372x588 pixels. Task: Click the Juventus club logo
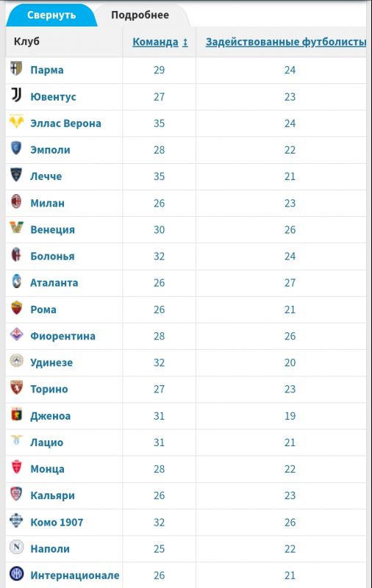coord(16,96)
